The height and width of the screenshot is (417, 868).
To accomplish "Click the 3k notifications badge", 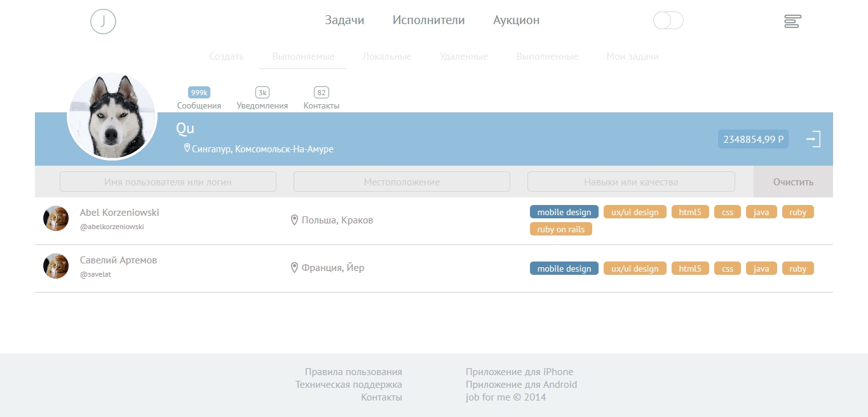I will point(262,93).
